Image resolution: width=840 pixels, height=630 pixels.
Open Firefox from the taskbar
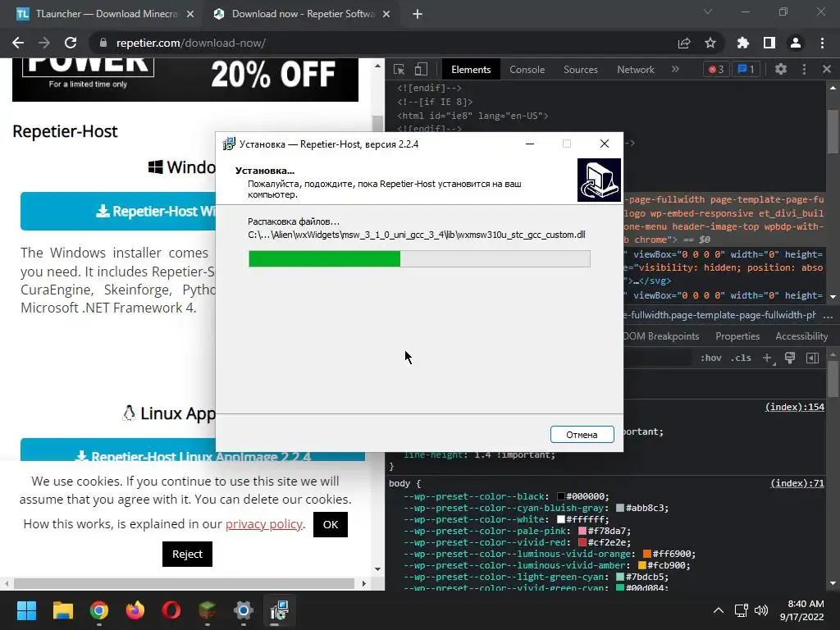pyautogui.click(x=135, y=610)
